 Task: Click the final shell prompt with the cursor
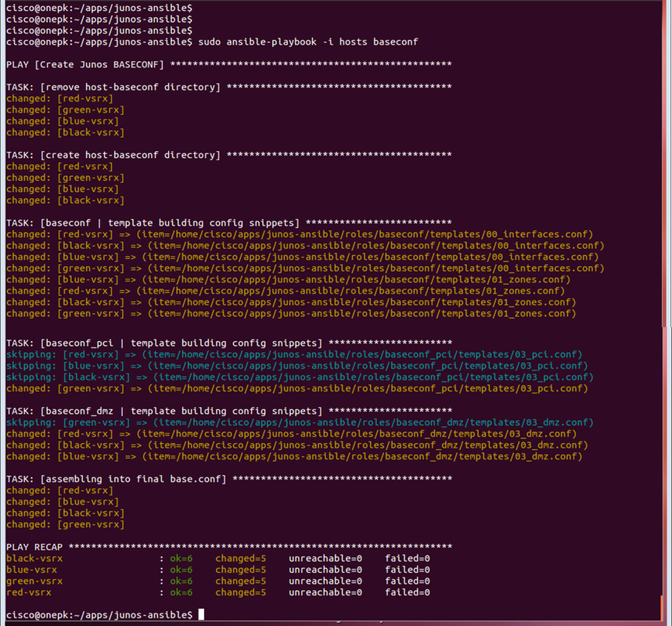point(105,615)
